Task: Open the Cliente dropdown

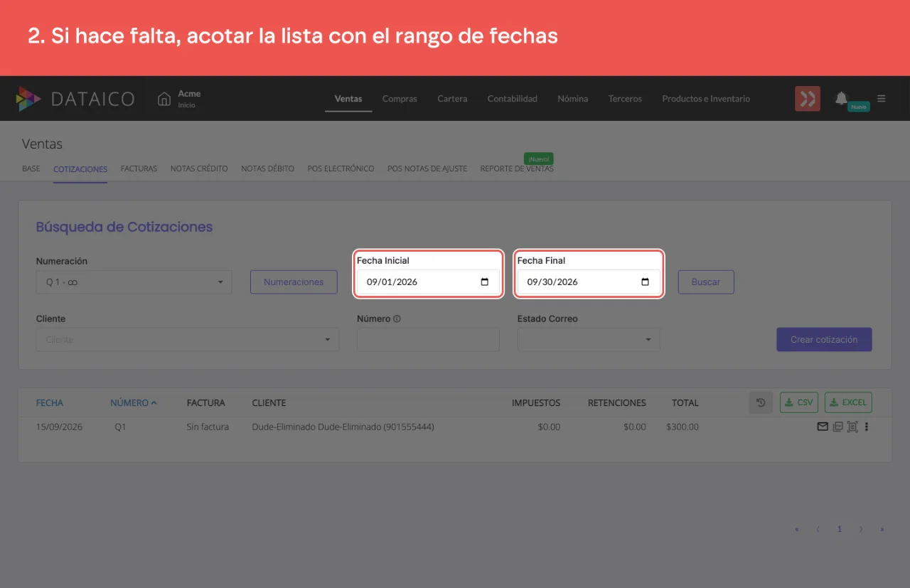Action: coord(188,340)
